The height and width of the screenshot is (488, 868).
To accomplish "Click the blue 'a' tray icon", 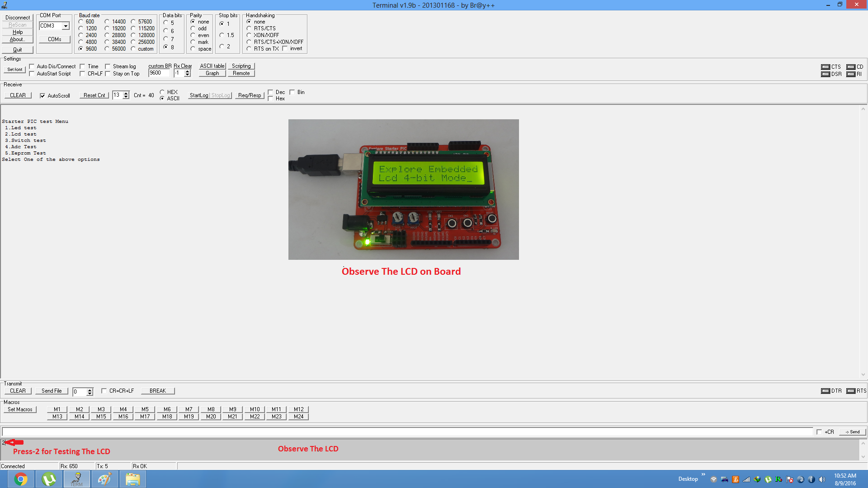I will 801,479.
